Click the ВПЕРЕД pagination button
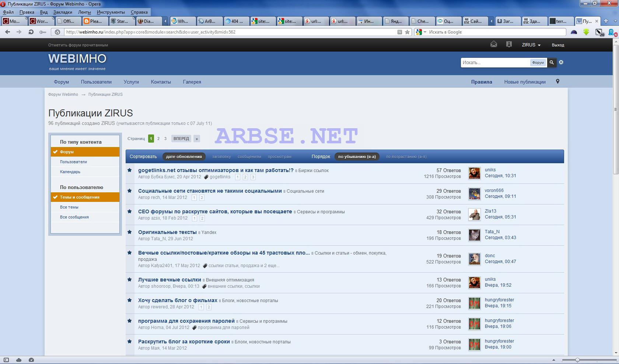619x364 pixels. [x=181, y=139]
